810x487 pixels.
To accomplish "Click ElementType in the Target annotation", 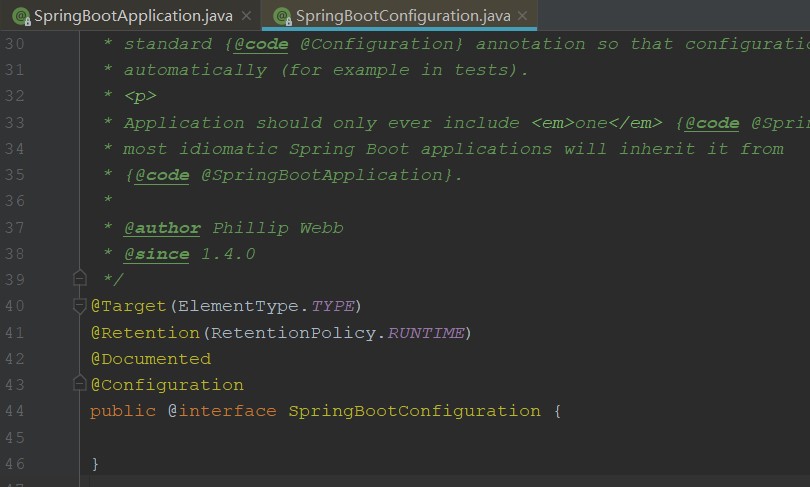I will coord(238,306).
